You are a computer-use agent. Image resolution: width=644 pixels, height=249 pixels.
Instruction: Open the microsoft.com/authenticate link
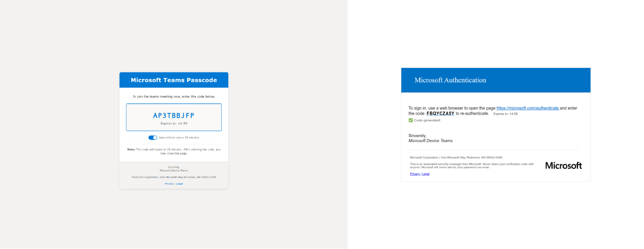point(527,108)
